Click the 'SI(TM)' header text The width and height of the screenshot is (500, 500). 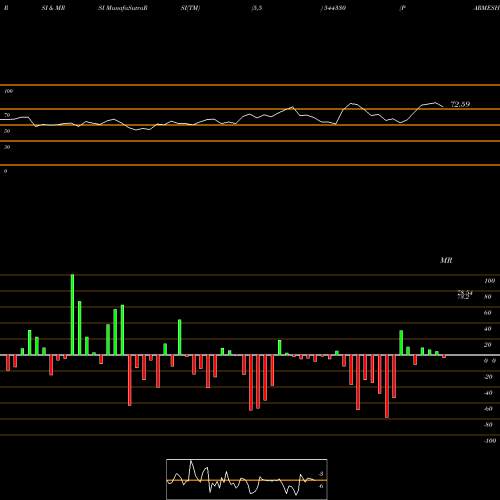[190, 8]
